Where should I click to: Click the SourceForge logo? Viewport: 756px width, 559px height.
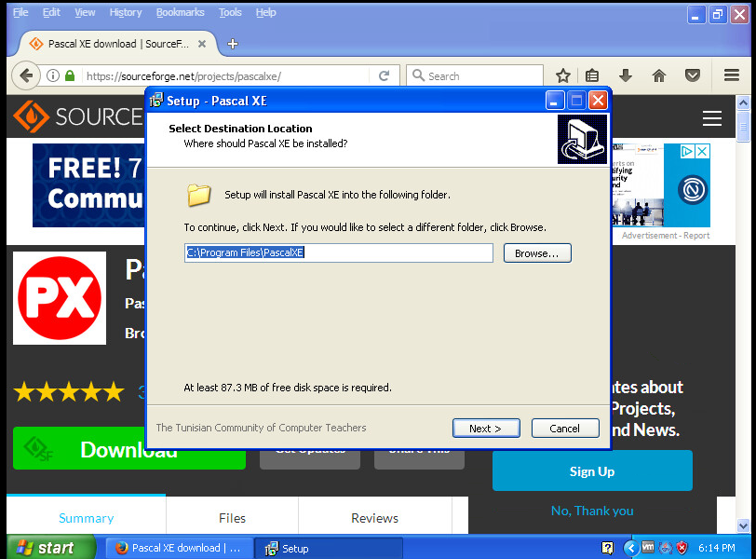78,116
